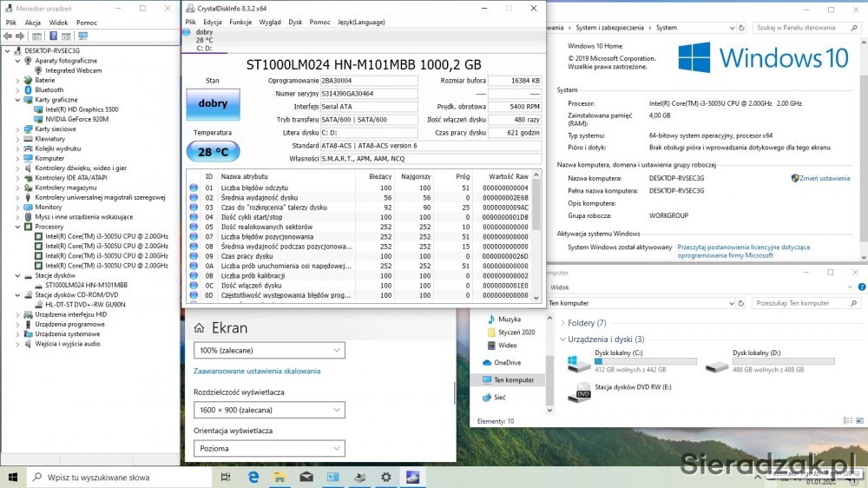Screen dimensions: 868x488
Task: Open Styczeń 2020 folder in sidebar
Action: pyautogui.click(x=516, y=333)
